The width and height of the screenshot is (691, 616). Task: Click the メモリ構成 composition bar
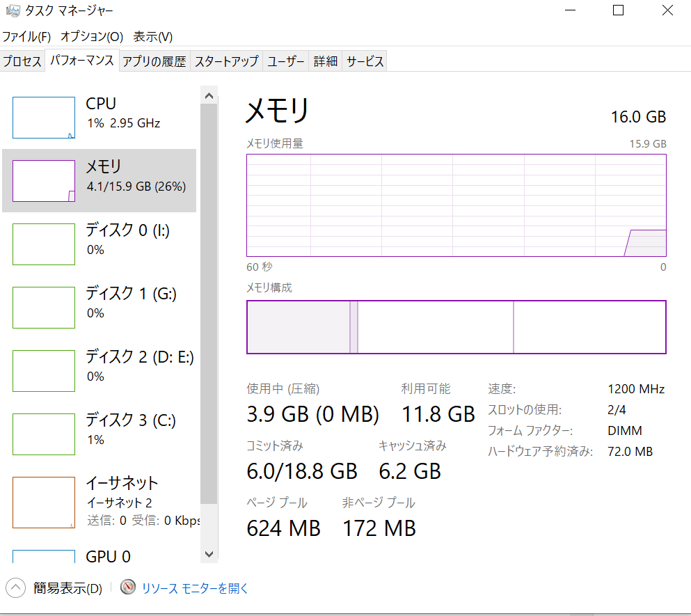[x=456, y=327]
